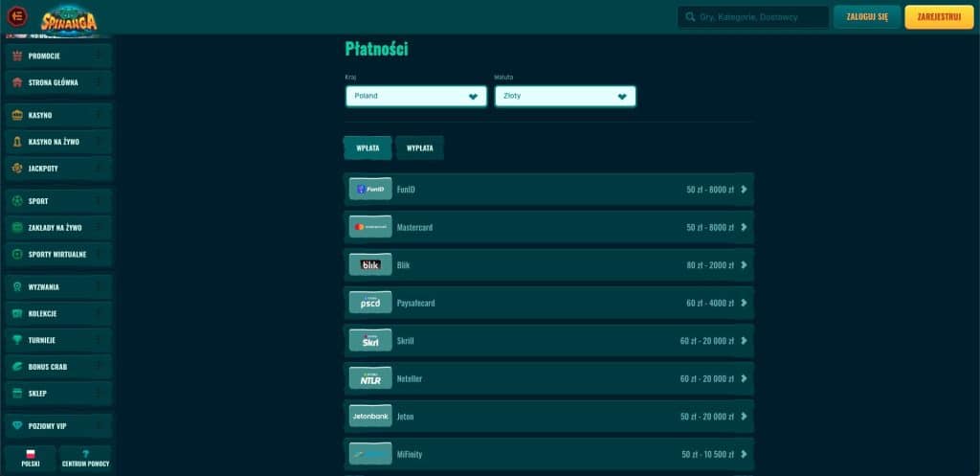Click the Poziomy VIP diamond icon
Viewport: 980px width, 476px height.
(x=17, y=426)
